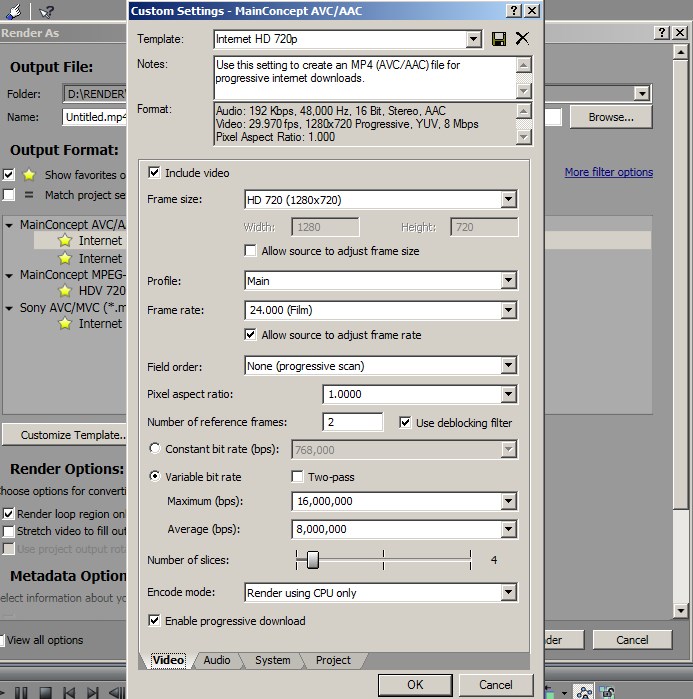Save the template with the floppy disk icon
Viewport: 693px width, 699px height.
coord(499,39)
